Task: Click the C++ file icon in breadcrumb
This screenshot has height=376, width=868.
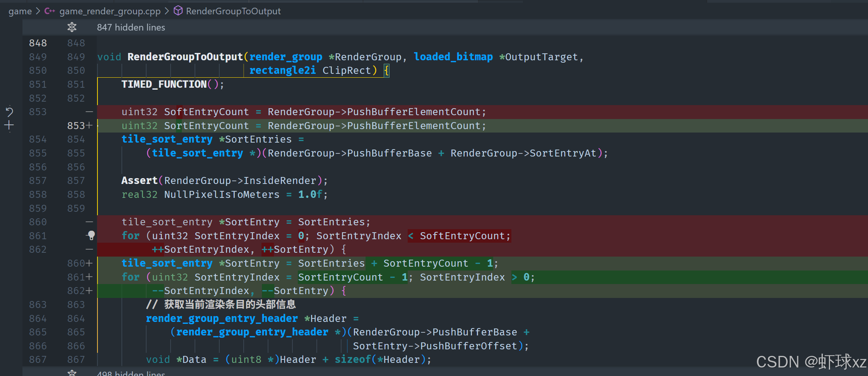Action: point(50,11)
